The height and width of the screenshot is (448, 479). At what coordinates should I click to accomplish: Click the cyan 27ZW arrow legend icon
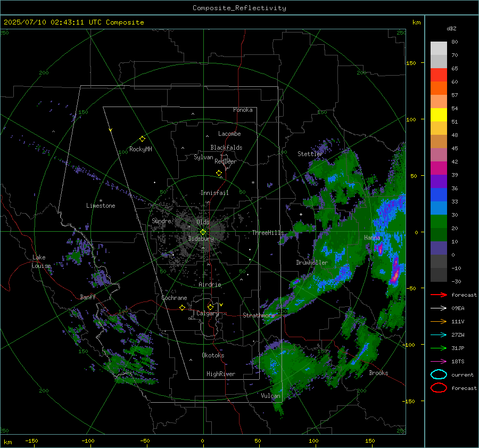(x=439, y=335)
